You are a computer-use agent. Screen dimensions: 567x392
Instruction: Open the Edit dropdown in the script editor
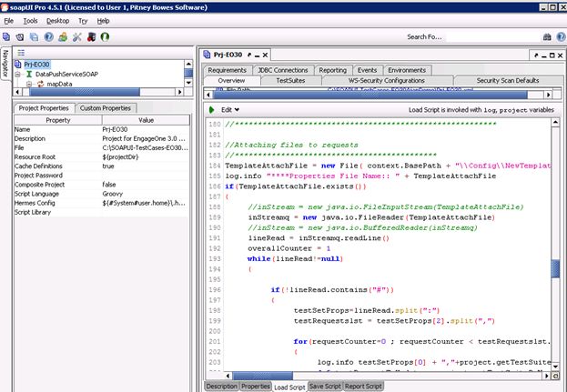(230, 110)
